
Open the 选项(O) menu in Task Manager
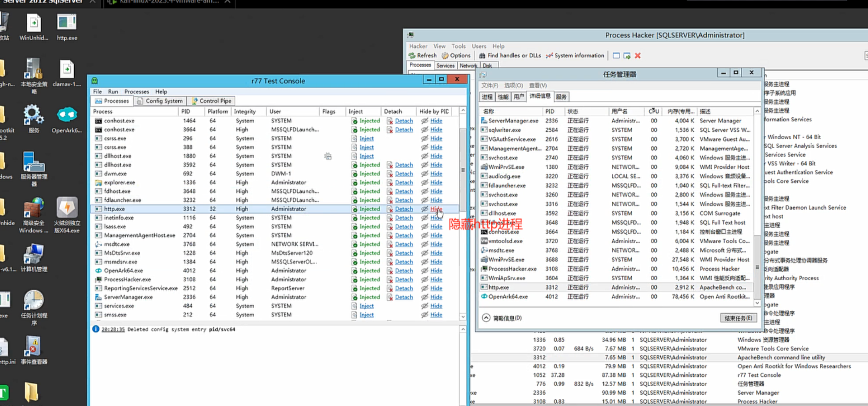tap(513, 86)
